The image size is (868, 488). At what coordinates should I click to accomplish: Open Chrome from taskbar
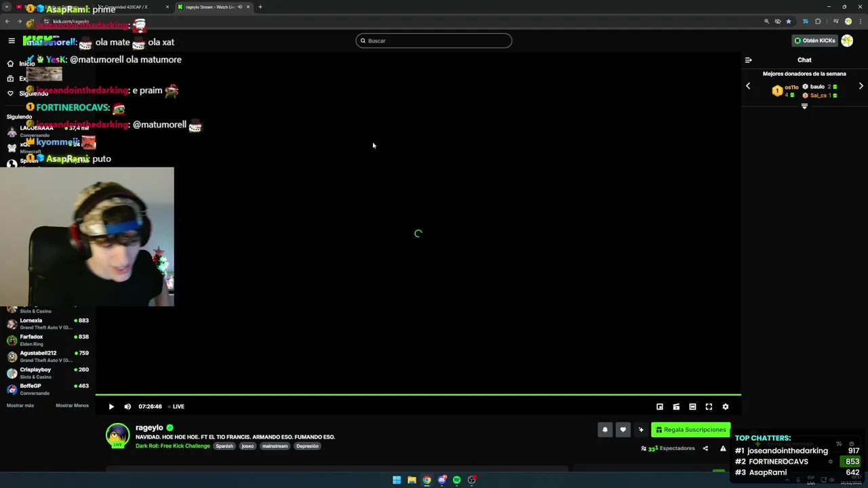[427, 480]
